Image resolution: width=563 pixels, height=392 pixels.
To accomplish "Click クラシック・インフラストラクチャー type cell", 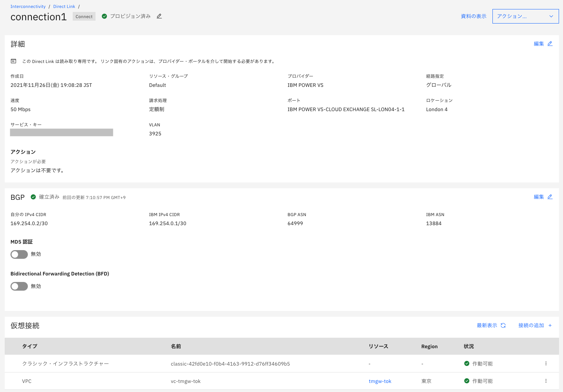I will pos(65,363).
